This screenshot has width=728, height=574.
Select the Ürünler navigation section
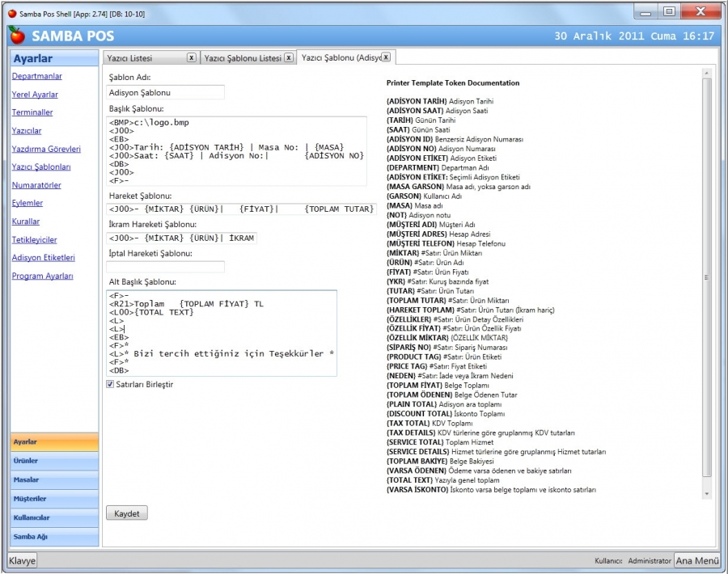54,462
